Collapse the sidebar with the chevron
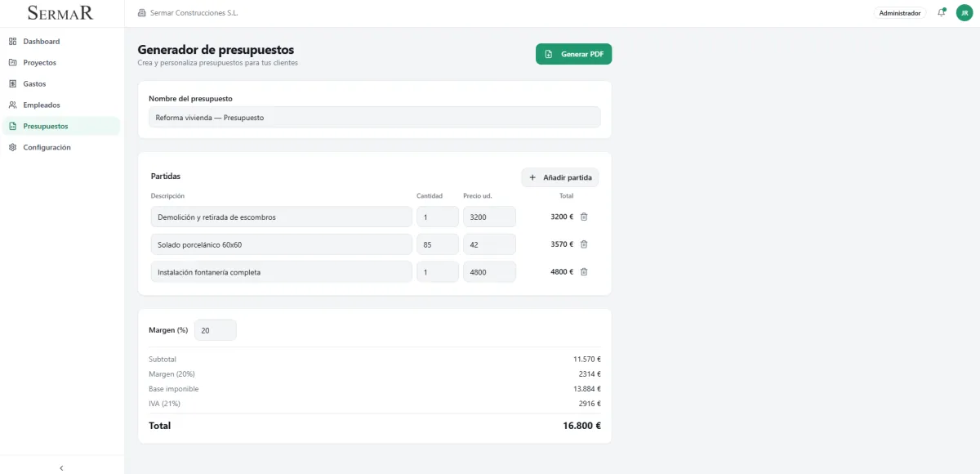 click(x=61, y=467)
